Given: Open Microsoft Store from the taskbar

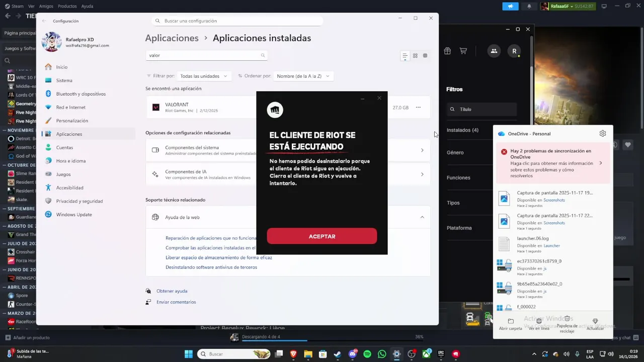Looking at the screenshot, I should [x=323, y=354].
